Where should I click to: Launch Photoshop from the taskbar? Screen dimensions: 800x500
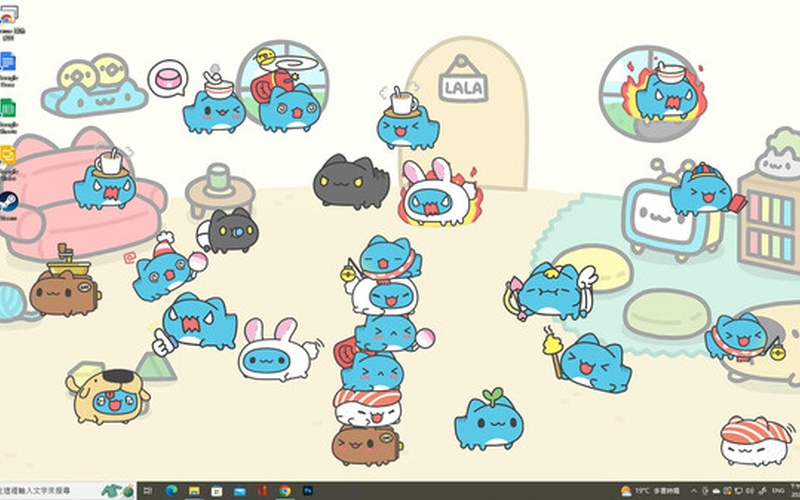coord(308,491)
